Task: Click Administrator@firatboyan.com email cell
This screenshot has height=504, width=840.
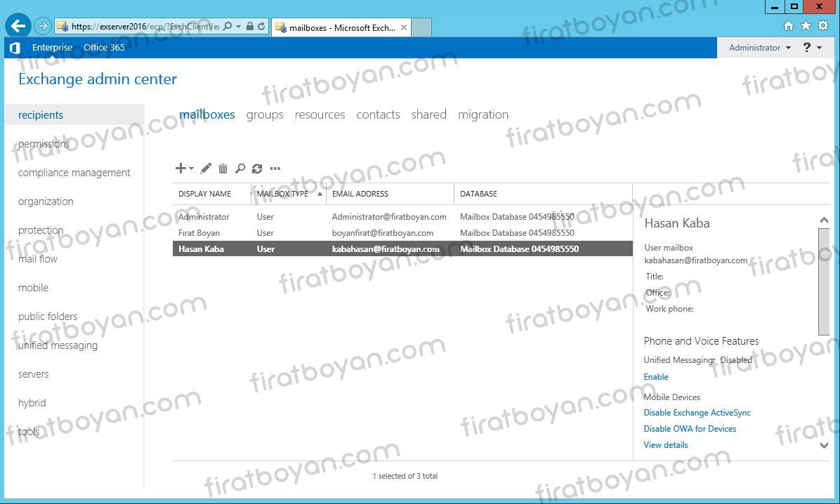Action: click(x=389, y=217)
